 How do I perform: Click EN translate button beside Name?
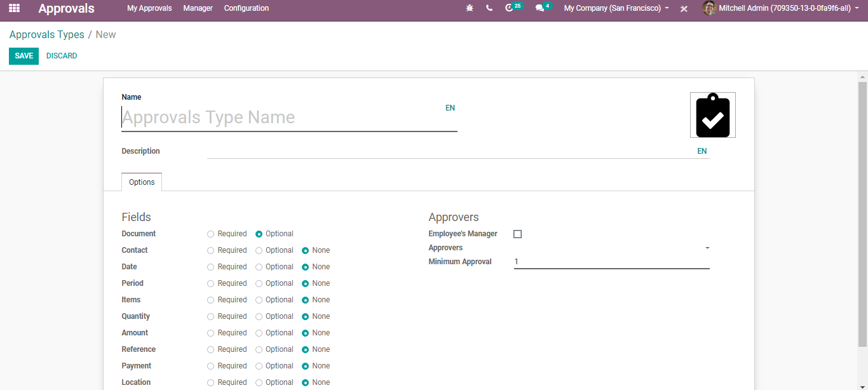point(450,108)
